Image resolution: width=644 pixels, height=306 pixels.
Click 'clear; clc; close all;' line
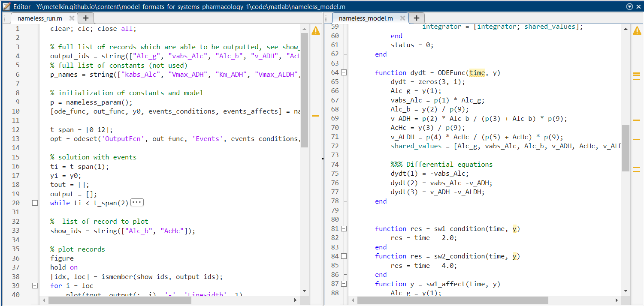pos(93,29)
